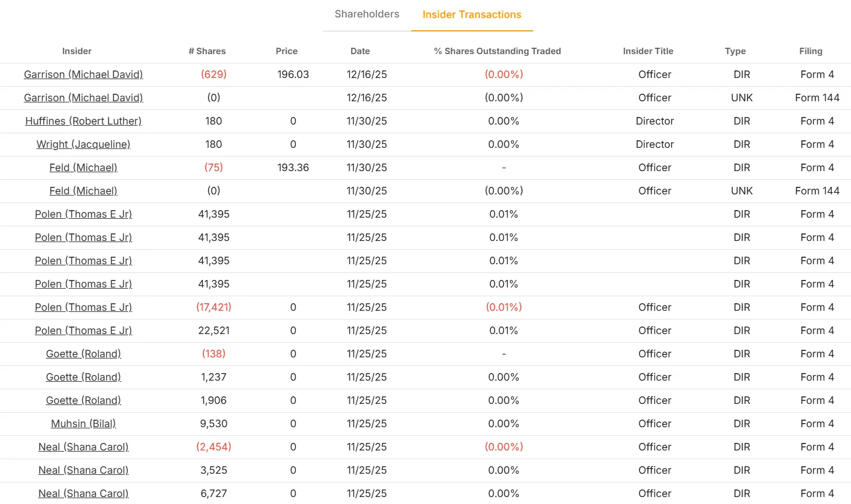Open Garrison link in the 196.03 price row

click(x=83, y=74)
